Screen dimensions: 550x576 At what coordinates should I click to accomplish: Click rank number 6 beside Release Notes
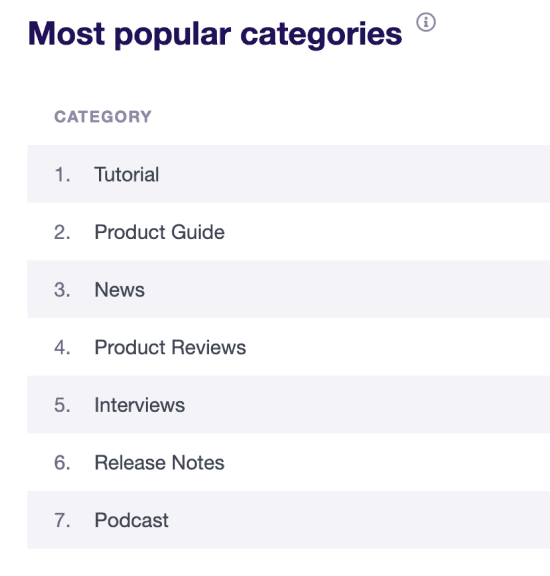(x=62, y=462)
